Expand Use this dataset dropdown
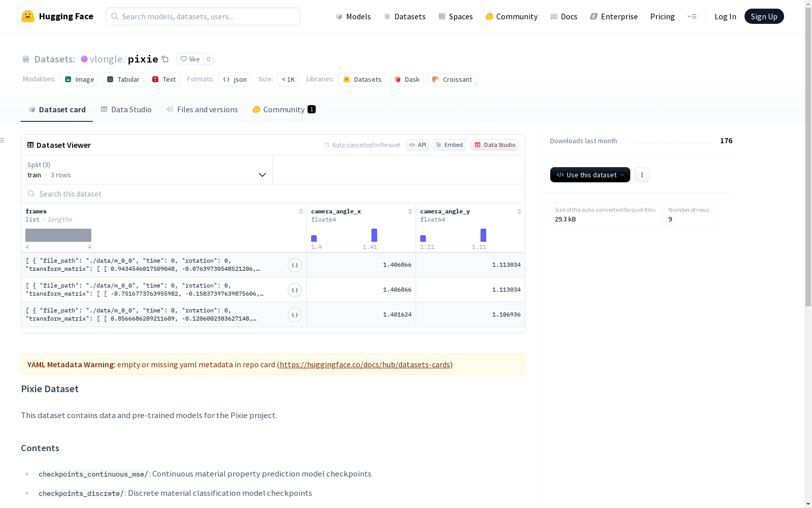The width and height of the screenshot is (812, 508). point(590,175)
